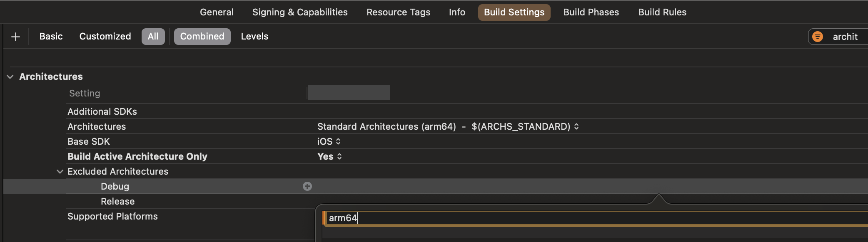
Task: Click the plus add build setting button
Action: coord(15,37)
